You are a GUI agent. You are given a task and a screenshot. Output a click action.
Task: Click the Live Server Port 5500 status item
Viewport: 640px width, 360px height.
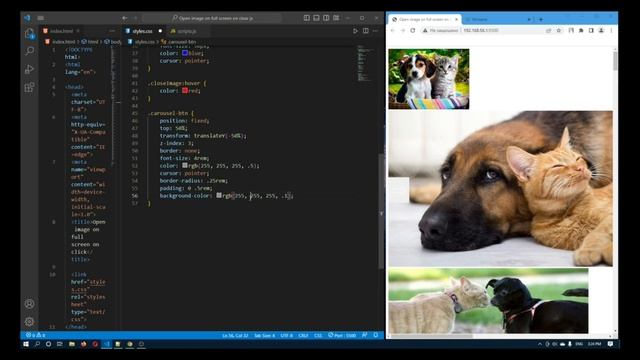point(342,335)
